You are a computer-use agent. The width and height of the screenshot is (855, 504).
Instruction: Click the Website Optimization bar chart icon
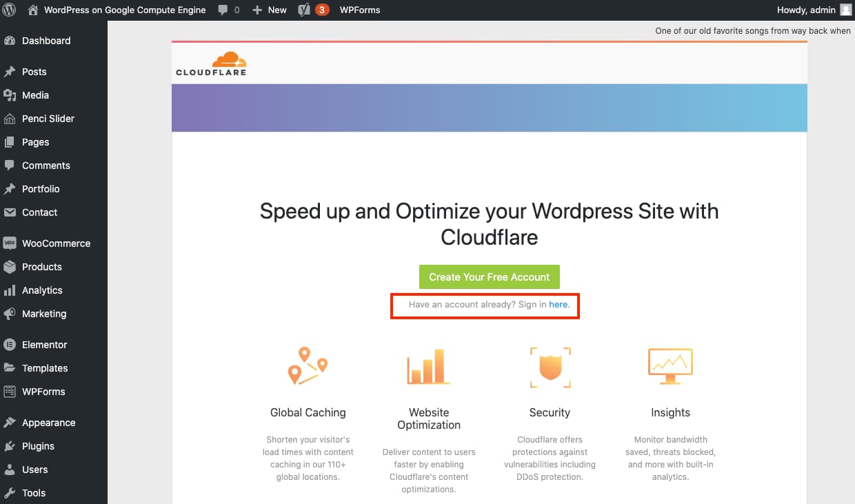pos(429,366)
